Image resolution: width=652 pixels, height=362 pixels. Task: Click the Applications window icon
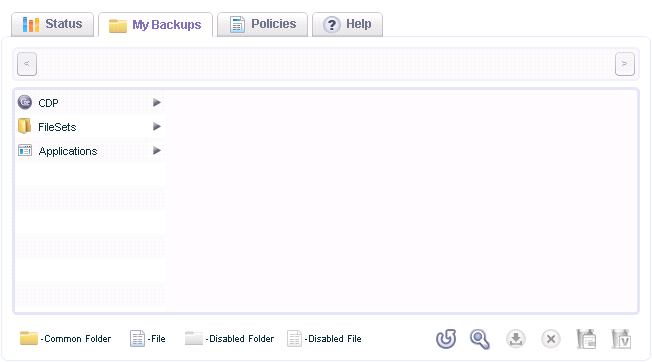(25, 150)
